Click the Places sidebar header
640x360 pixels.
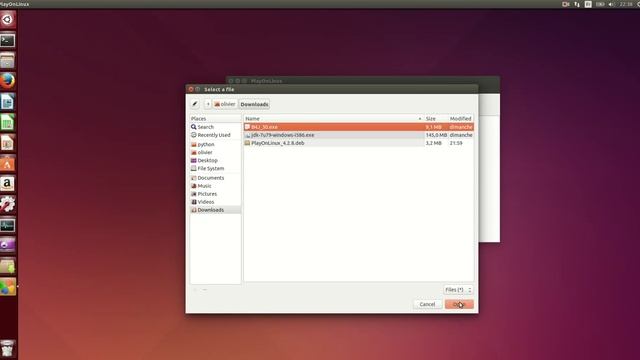[x=215, y=118]
